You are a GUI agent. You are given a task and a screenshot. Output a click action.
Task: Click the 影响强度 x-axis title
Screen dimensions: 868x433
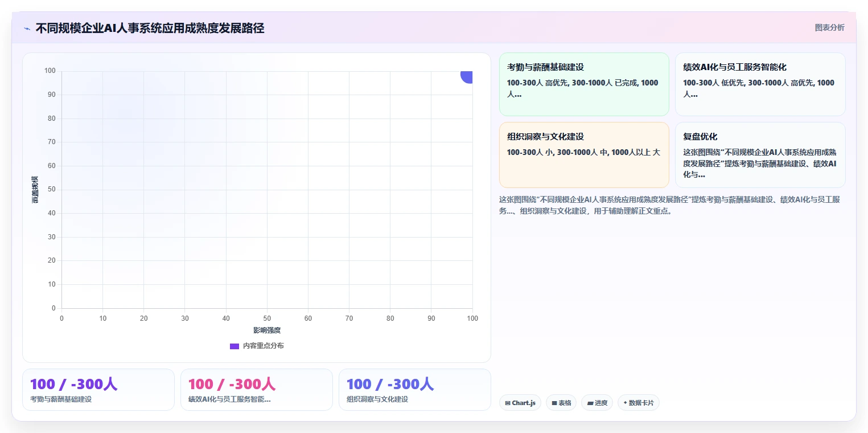pyautogui.click(x=267, y=330)
